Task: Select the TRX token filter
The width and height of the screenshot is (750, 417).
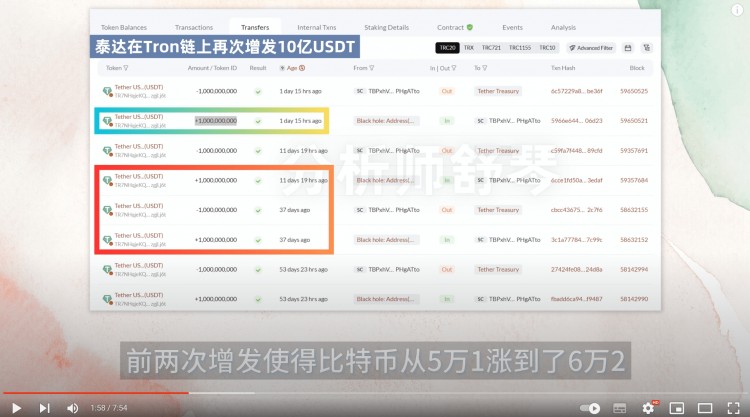Action: [x=469, y=48]
